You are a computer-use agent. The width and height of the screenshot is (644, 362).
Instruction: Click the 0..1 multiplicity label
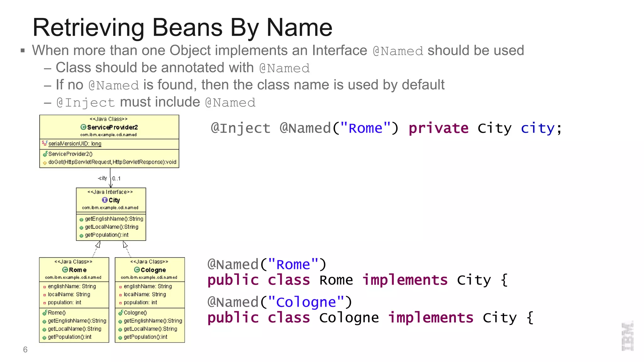[x=116, y=178]
